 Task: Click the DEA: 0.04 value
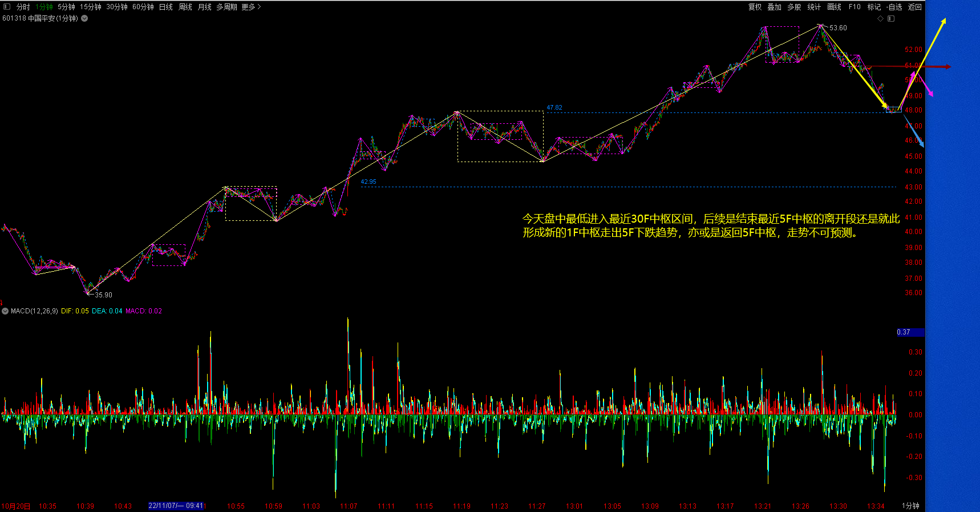click(107, 311)
